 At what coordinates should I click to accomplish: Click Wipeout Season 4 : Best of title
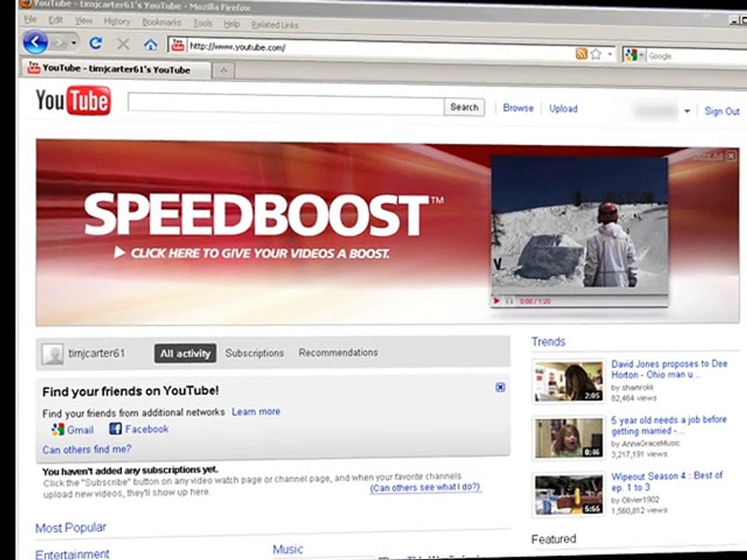point(667,481)
